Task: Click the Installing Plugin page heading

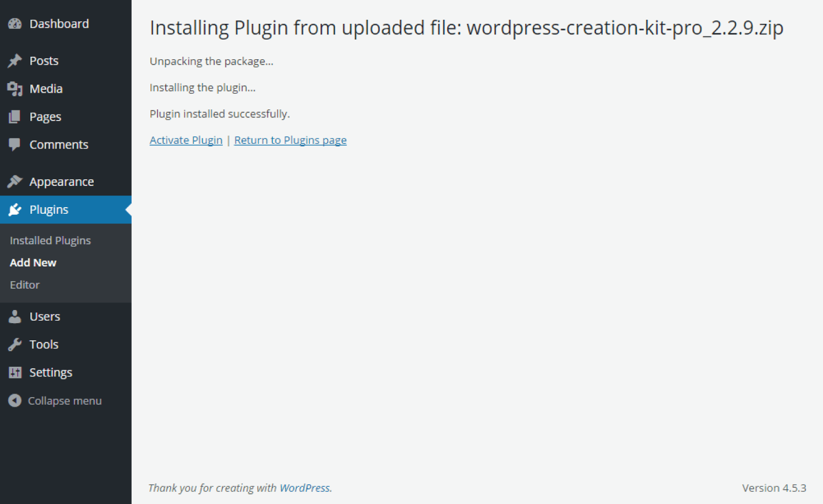Action: pos(466,28)
